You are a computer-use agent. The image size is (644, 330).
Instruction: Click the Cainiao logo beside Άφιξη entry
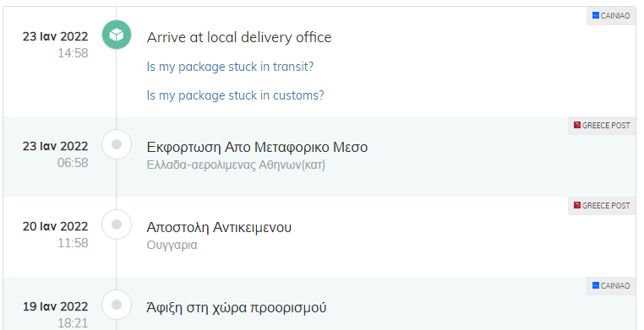(x=596, y=285)
